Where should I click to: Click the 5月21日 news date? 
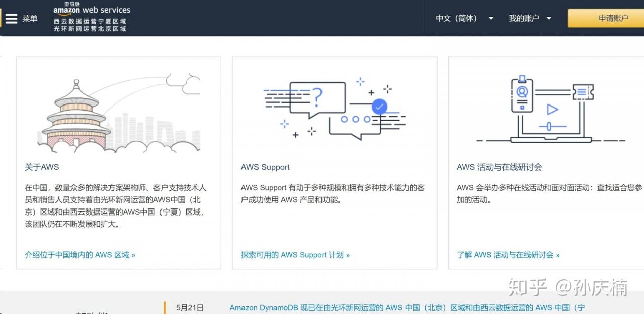click(190, 308)
